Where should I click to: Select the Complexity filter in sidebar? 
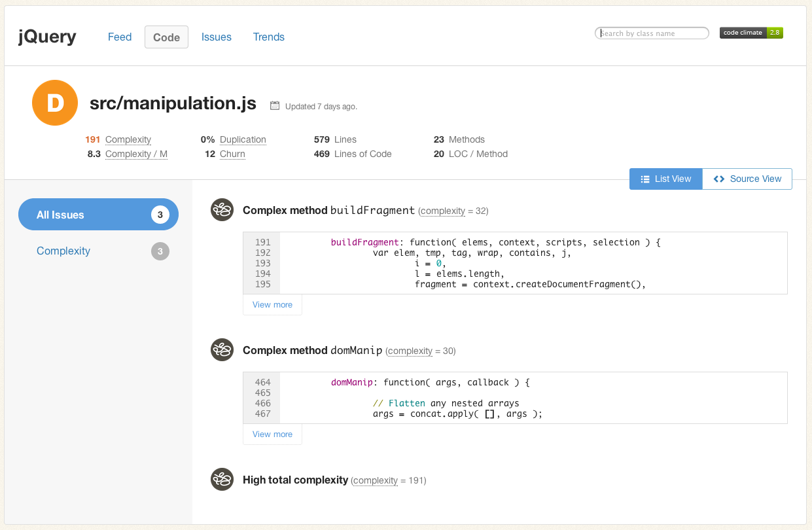pos(63,251)
